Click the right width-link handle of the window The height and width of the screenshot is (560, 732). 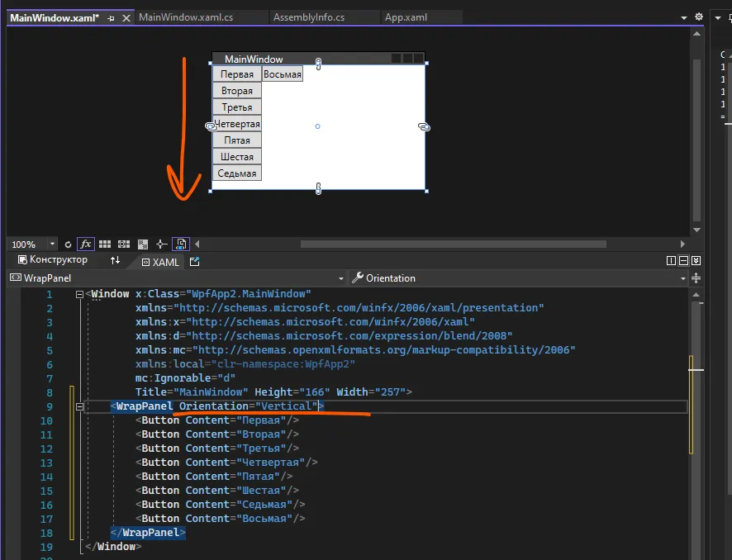[424, 126]
